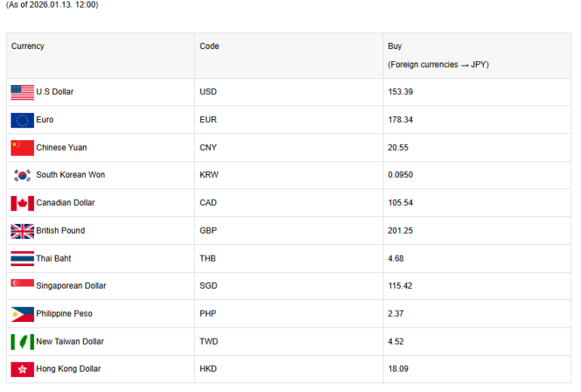Click the European Union flag icon
Image resolution: width=581 pixels, height=392 pixels.
(23, 120)
